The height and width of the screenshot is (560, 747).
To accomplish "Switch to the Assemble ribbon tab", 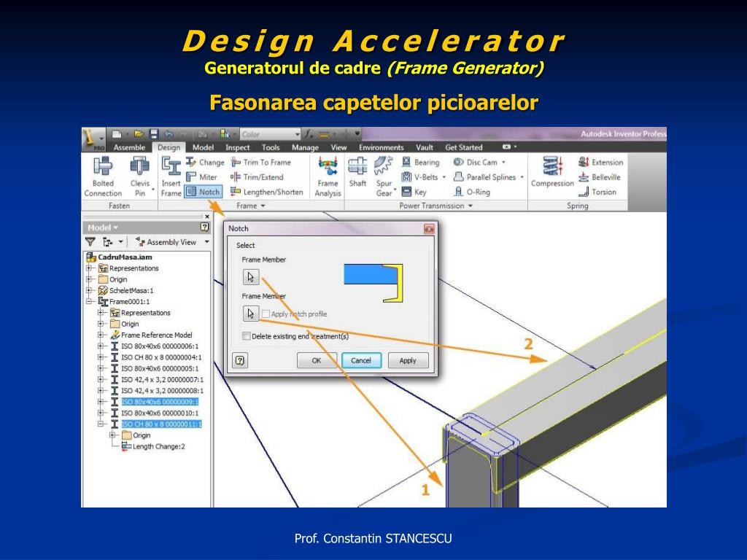I will [x=129, y=147].
